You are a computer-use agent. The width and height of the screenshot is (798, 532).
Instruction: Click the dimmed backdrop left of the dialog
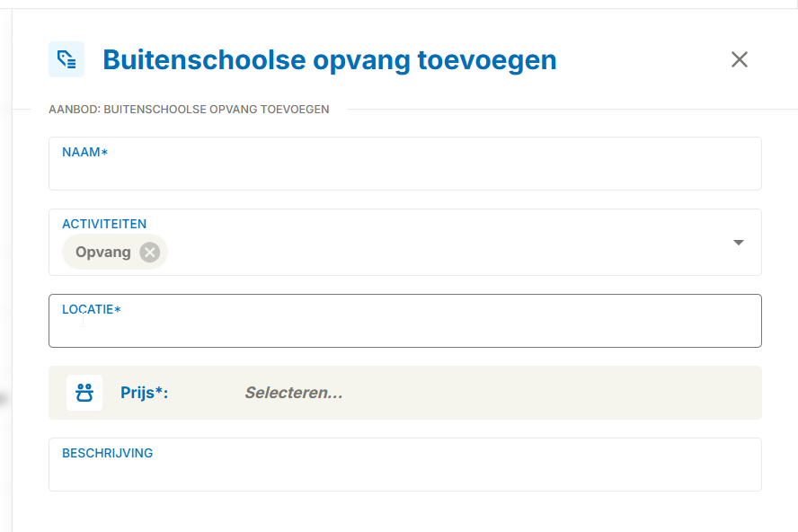click(5, 270)
